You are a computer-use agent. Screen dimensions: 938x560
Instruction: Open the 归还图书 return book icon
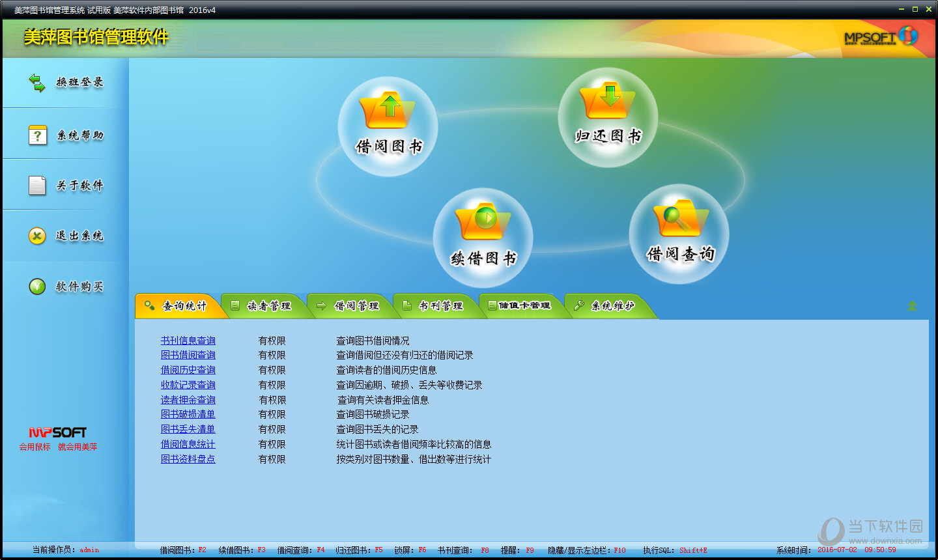coord(608,102)
